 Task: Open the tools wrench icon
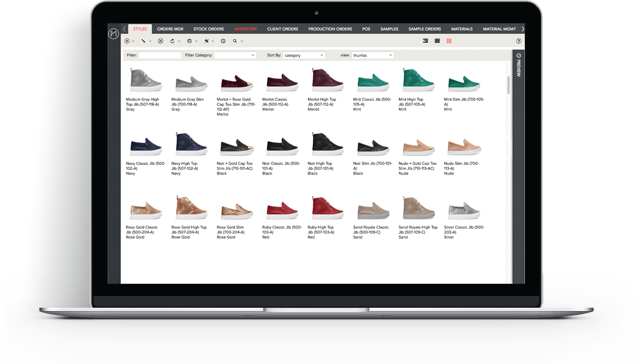click(206, 41)
